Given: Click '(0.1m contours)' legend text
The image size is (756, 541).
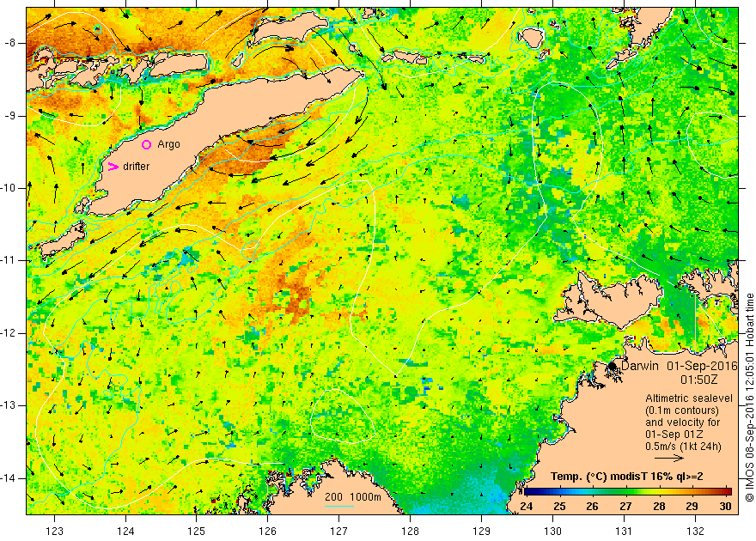Looking at the screenshot, I should tap(682, 410).
